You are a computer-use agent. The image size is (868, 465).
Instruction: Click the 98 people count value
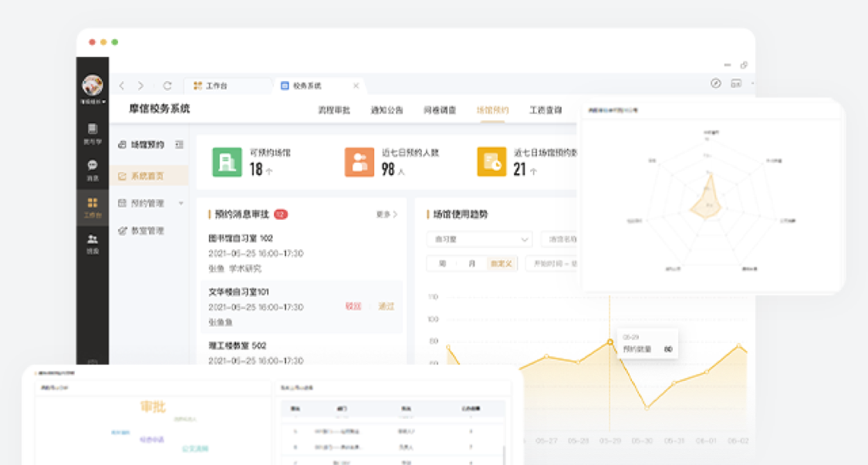click(388, 170)
